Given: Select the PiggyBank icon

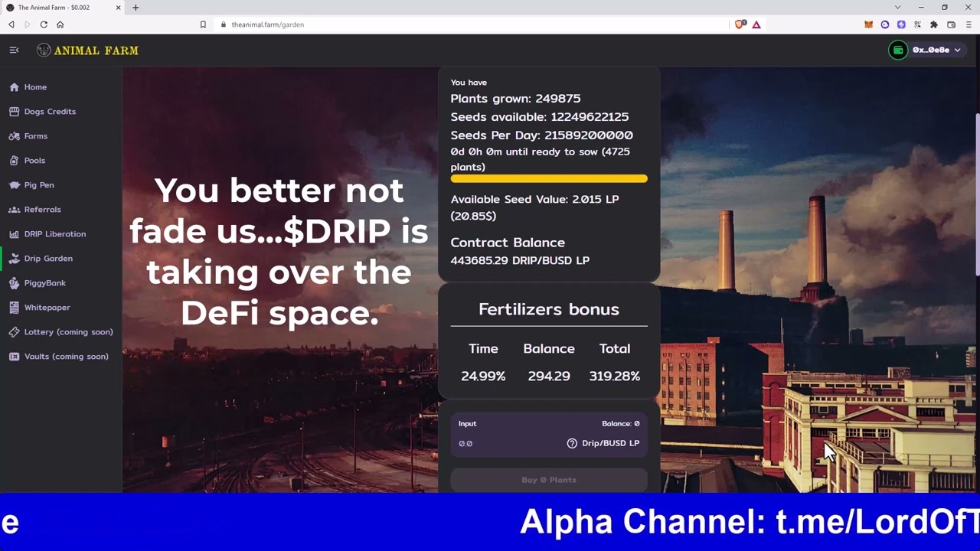Looking at the screenshot, I should [x=14, y=283].
